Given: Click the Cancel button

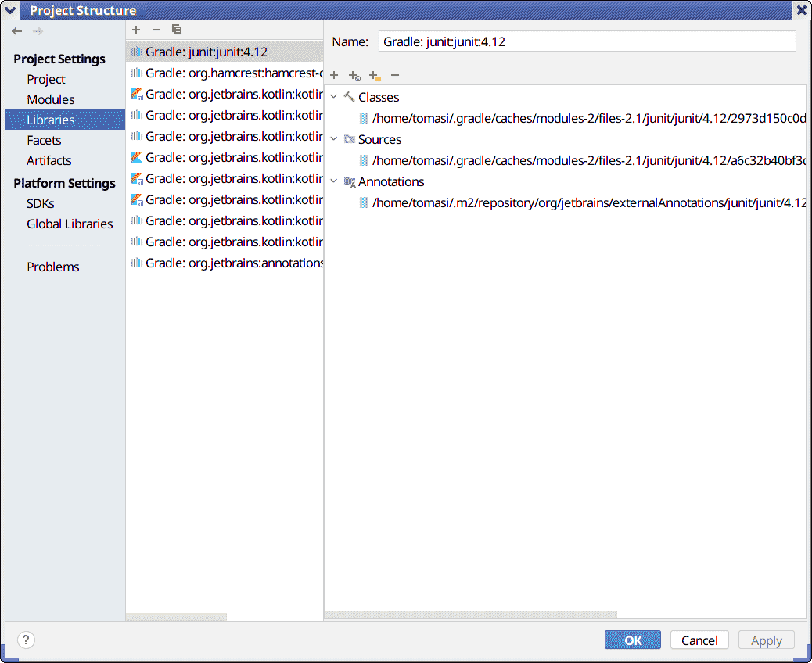Looking at the screenshot, I should 699,640.
